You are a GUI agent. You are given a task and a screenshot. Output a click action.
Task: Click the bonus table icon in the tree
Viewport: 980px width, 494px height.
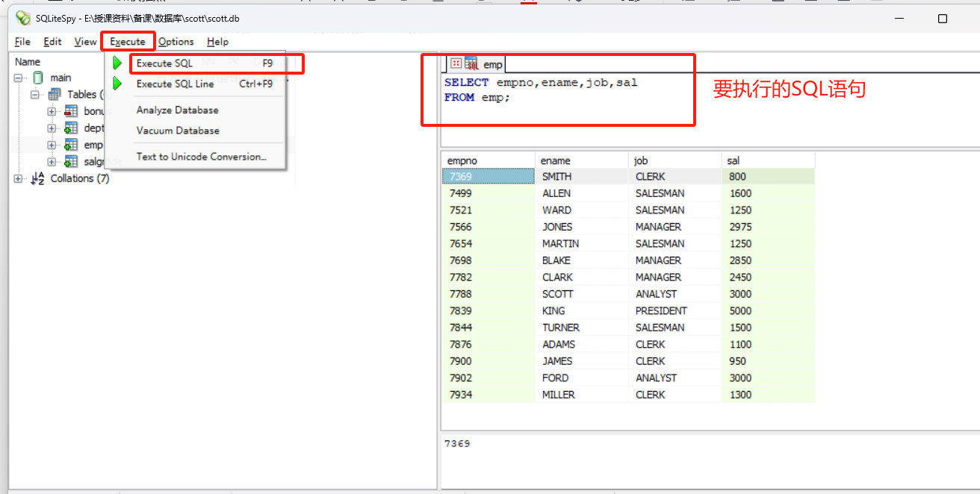click(71, 111)
